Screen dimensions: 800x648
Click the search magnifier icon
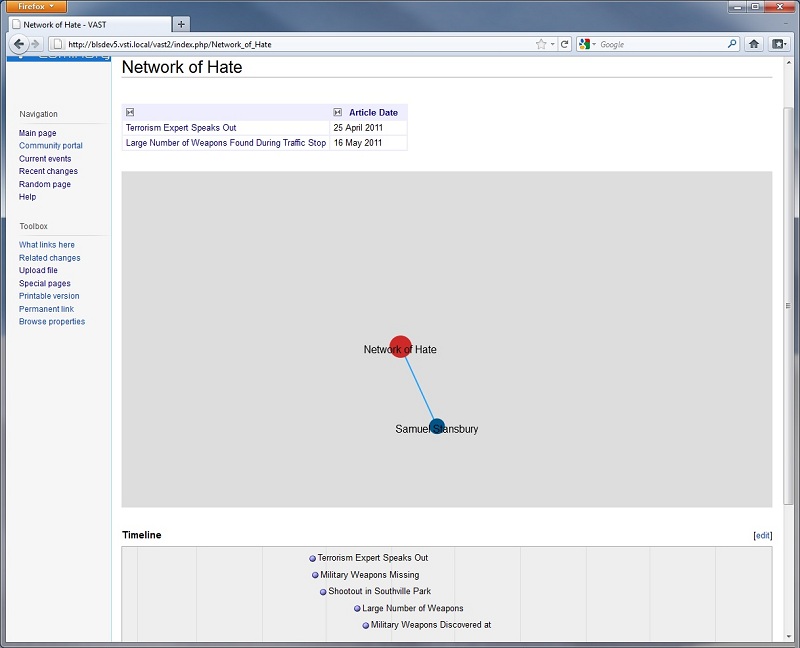tap(732, 44)
